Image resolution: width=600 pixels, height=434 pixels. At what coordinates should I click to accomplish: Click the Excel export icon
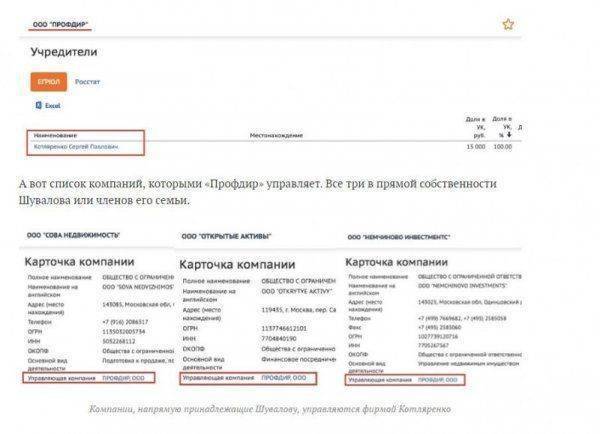tap(38, 104)
